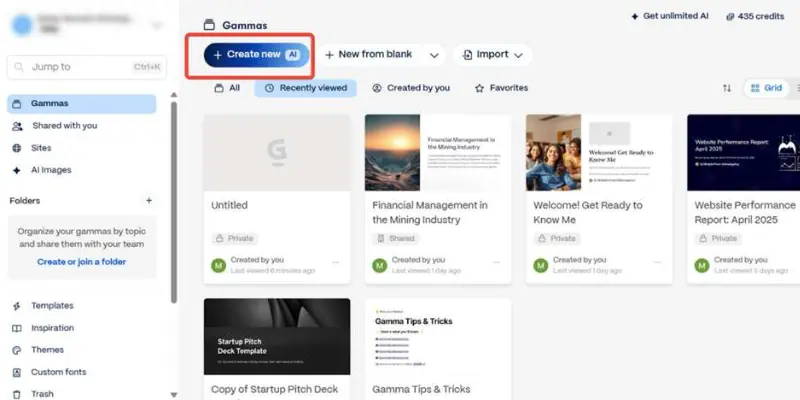Image resolution: width=800 pixels, height=400 pixels.
Task: Click the M avatar on Financial Management card
Action: point(380,265)
